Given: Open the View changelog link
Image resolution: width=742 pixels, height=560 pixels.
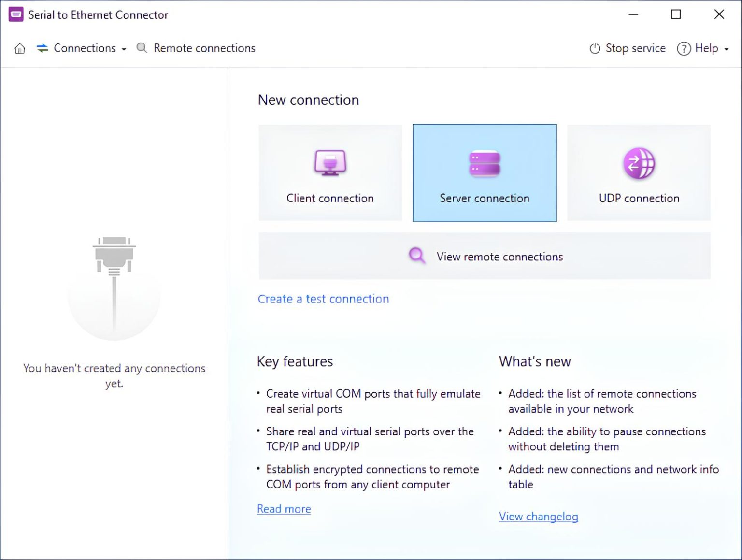Looking at the screenshot, I should pyautogui.click(x=538, y=517).
